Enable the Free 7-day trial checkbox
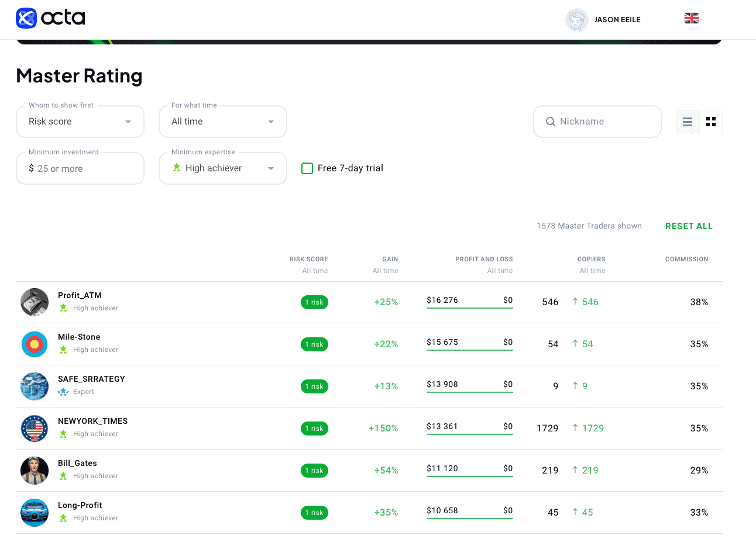This screenshot has width=756, height=539. pyautogui.click(x=307, y=168)
